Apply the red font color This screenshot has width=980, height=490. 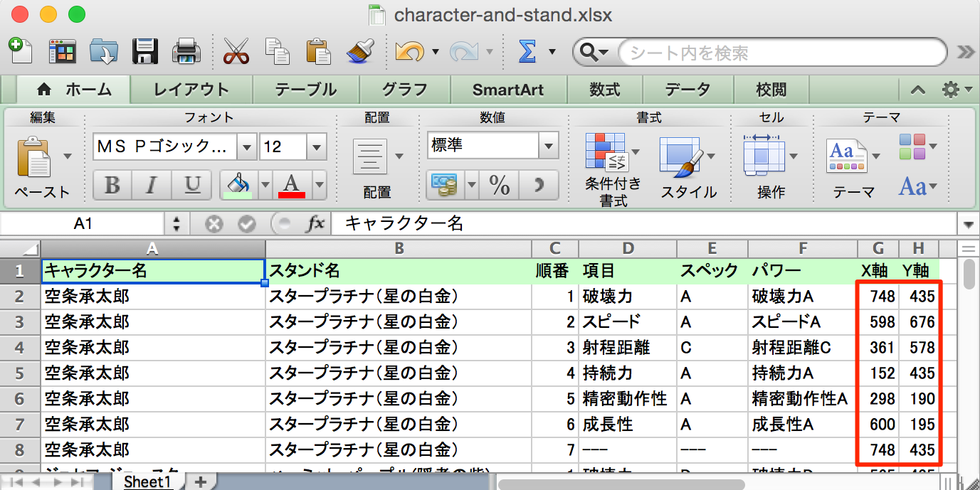pos(292,186)
